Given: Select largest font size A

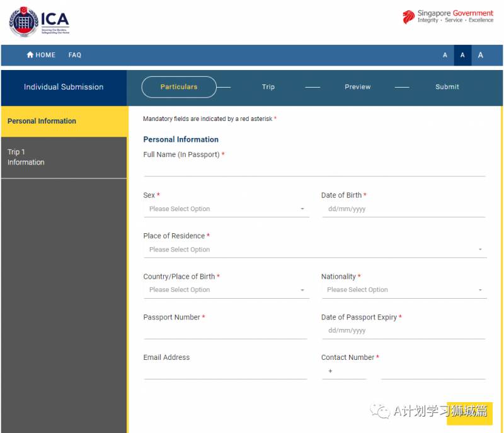Looking at the screenshot, I should 481,55.
